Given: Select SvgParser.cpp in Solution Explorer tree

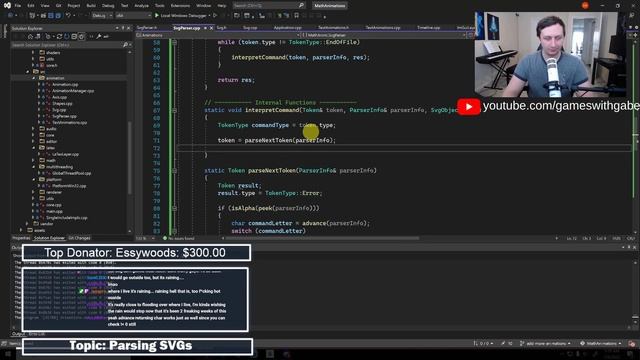Looking at the screenshot, I should click(64, 116).
